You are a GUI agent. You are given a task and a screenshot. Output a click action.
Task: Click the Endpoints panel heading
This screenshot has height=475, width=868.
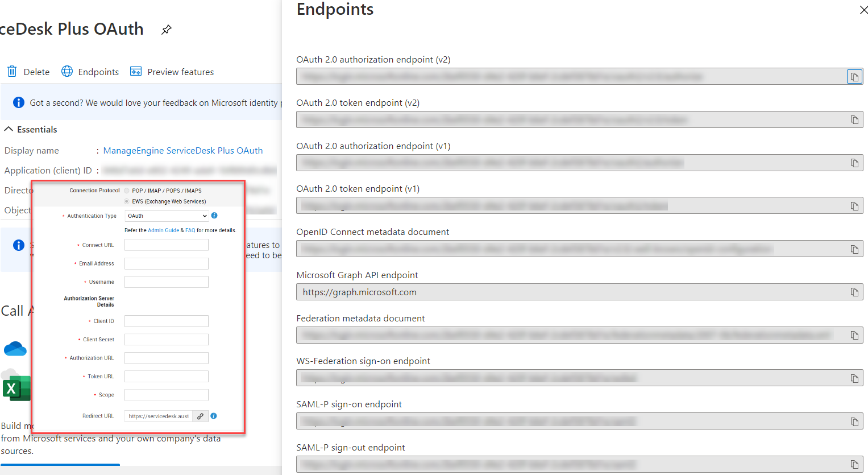pyautogui.click(x=335, y=10)
